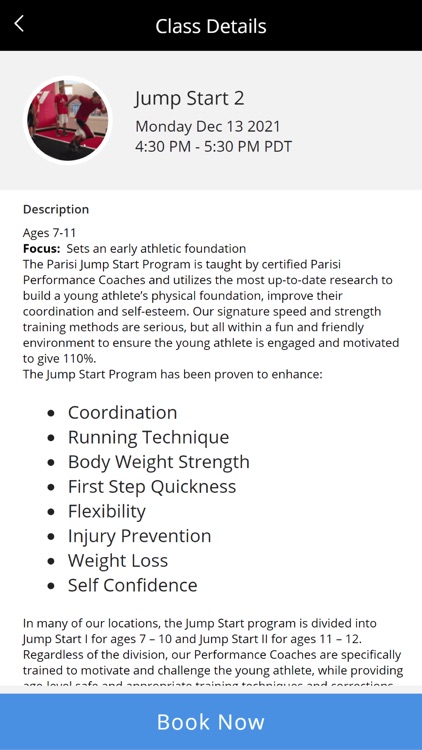
Task: Tap the Monday Dec 13 2021 date
Action: [x=208, y=127]
